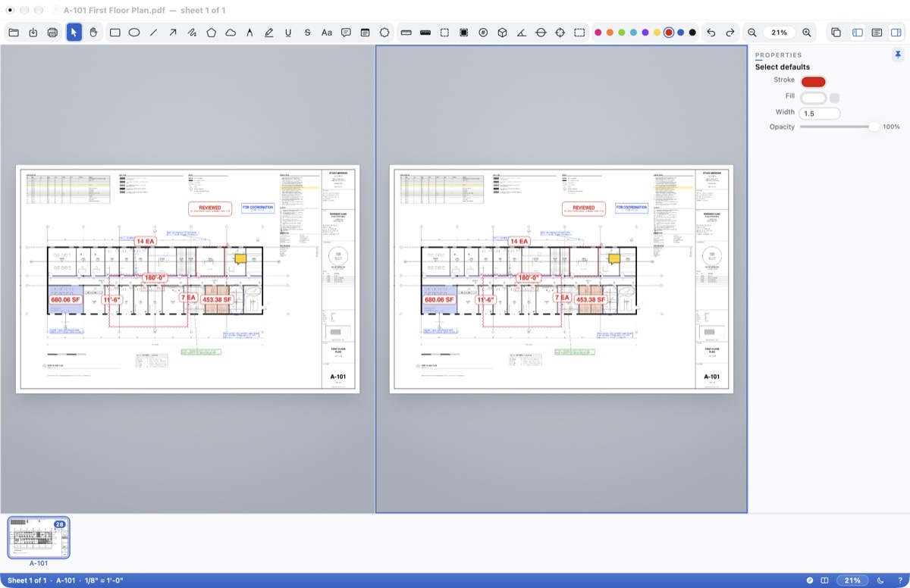Select the Polygon shape tool
The width and height of the screenshot is (910, 588).
click(x=212, y=33)
